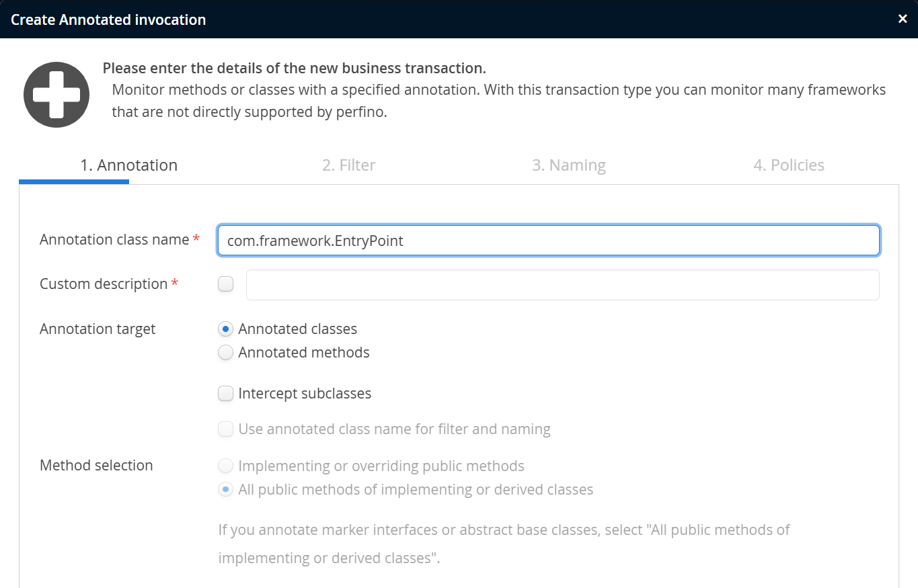Click the Create Annotated invocation title bar
The image size is (918, 588).
(x=404, y=19)
